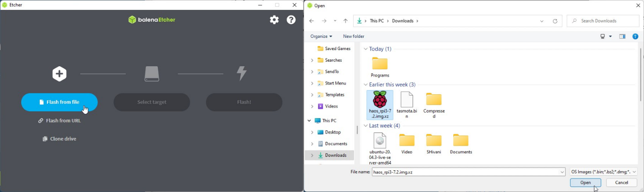Open the dialog help icon
The width and height of the screenshot is (644, 192).
tap(635, 37)
